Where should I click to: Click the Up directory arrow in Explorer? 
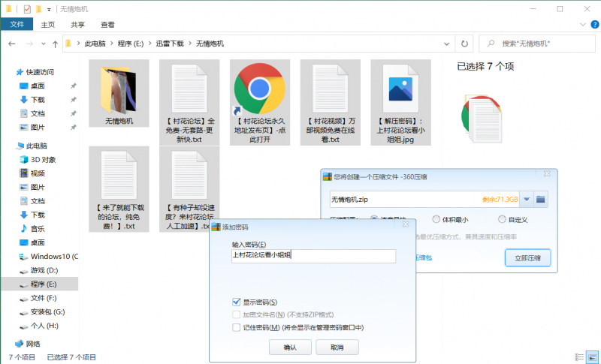[55, 44]
